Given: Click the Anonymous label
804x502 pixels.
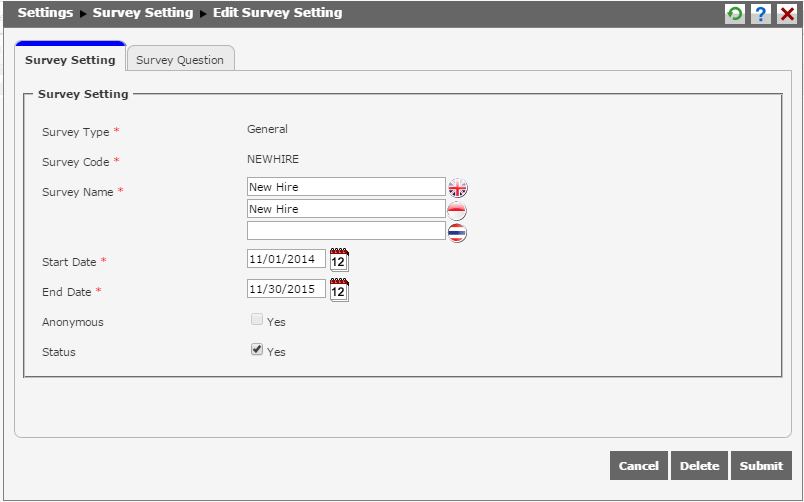Looking at the screenshot, I should [x=73, y=322].
